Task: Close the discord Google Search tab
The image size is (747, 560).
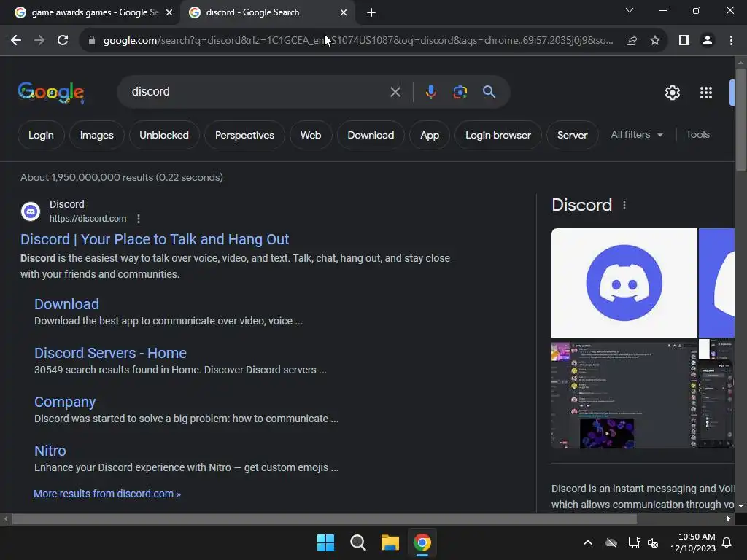Action: tap(344, 12)
